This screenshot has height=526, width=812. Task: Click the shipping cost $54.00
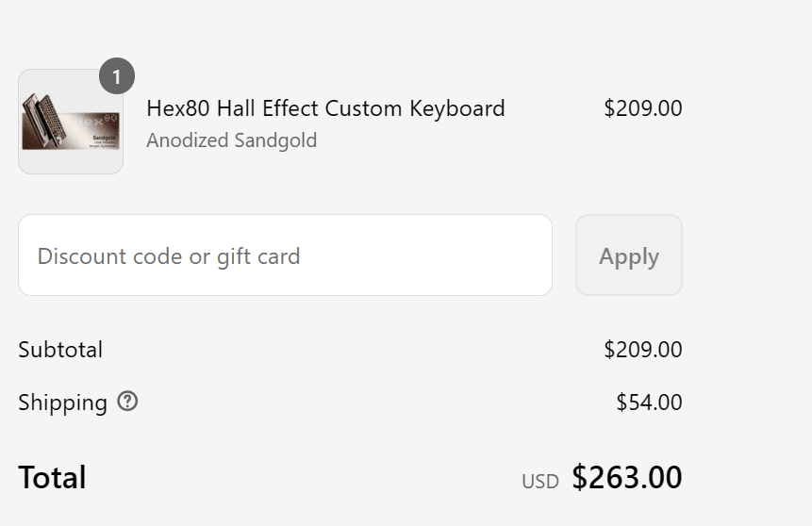(x=649, y=403)
